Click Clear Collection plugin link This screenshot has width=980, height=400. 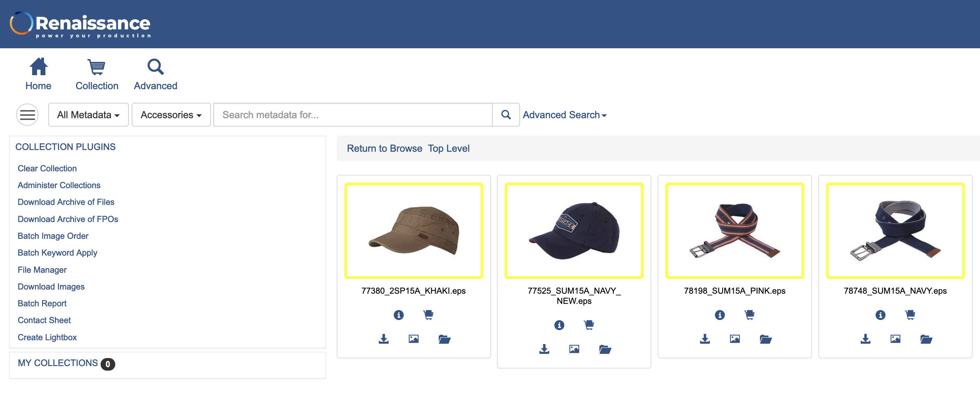(x=47, y=169)
